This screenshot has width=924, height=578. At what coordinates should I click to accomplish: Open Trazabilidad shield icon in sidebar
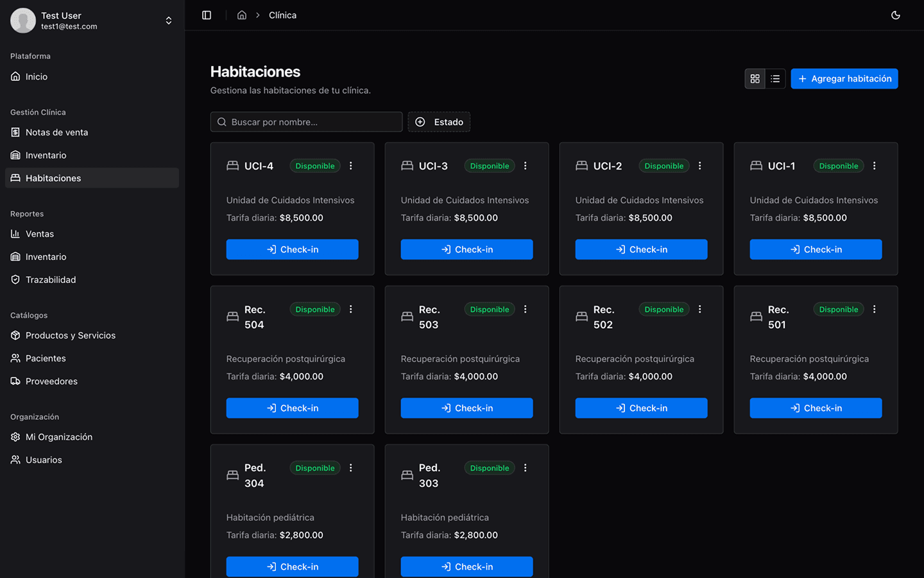(x=15, y=280)
